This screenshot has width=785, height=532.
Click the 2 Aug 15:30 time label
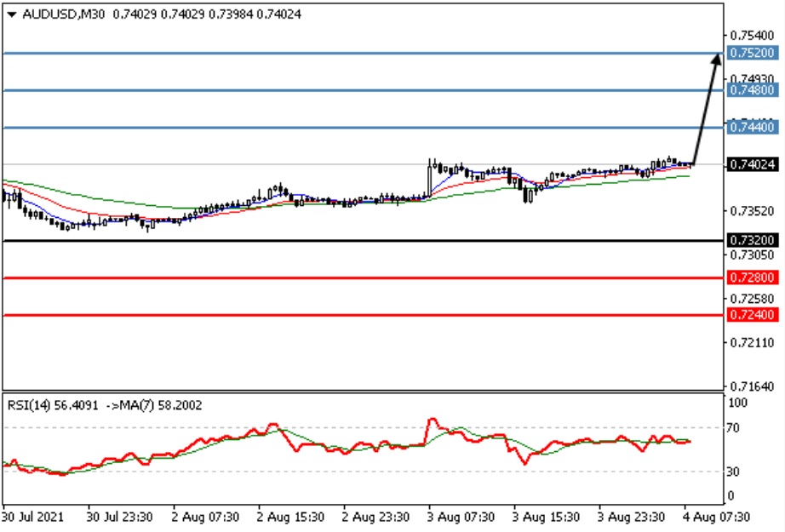click(x=290, y=517)
